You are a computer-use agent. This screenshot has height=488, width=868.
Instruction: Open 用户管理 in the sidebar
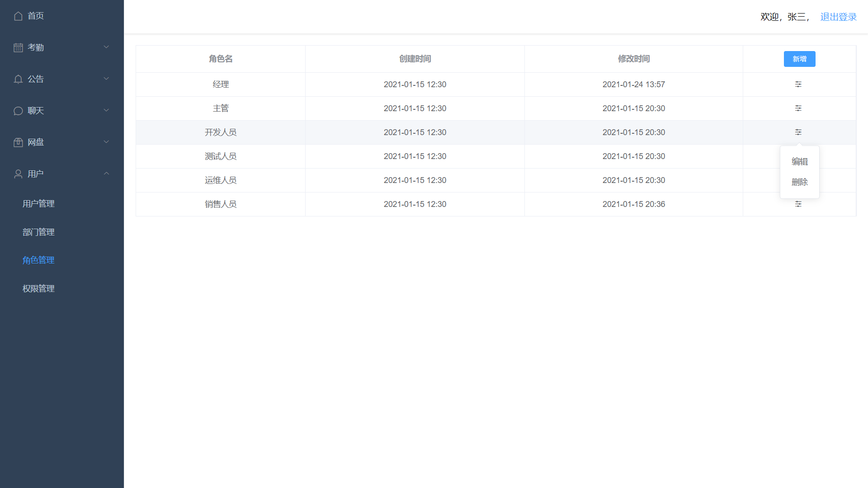[38, 204]
